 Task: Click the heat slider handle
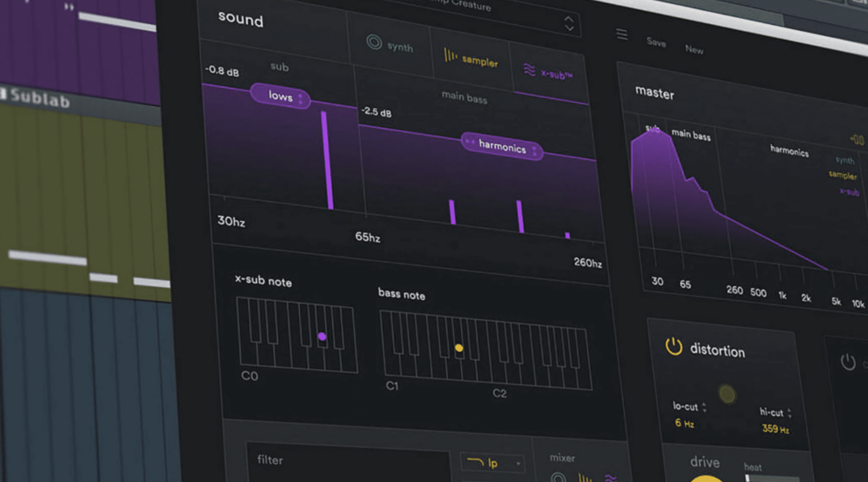[748, 478]
